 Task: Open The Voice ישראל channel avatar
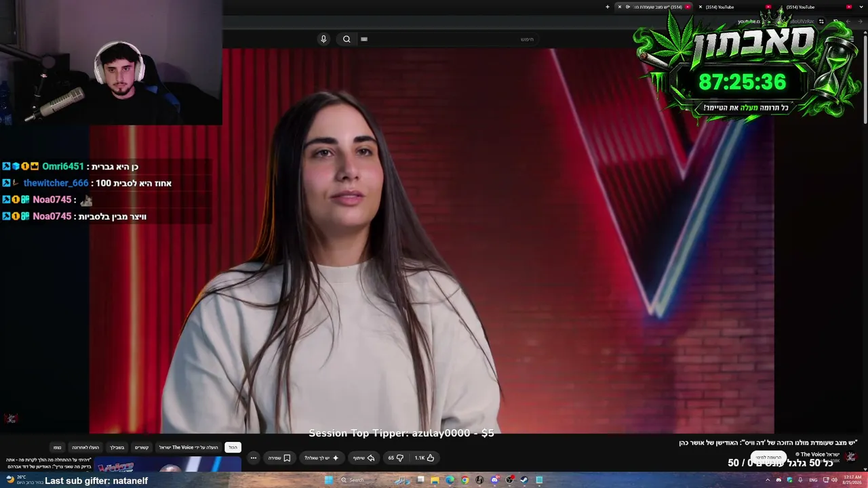(851, 457)
